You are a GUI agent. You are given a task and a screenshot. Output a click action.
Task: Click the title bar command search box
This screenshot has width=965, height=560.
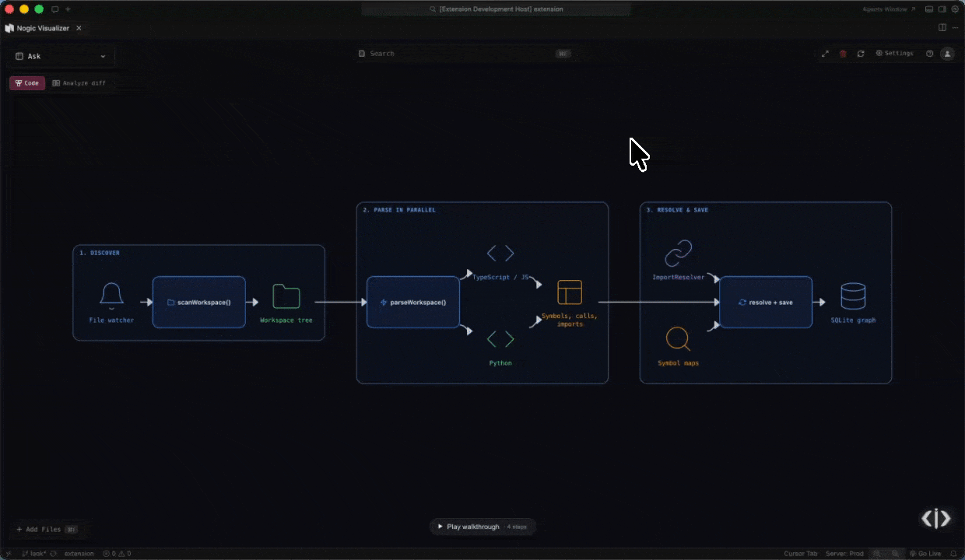[496, 9]
